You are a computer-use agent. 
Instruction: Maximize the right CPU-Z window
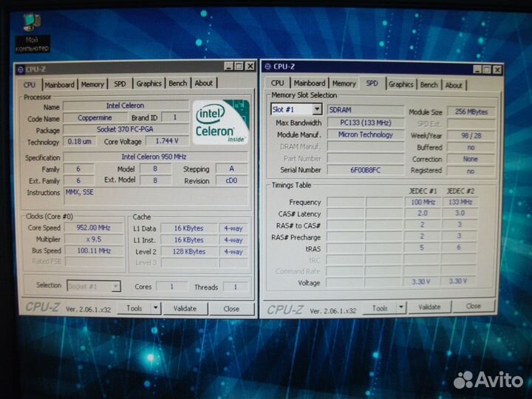tap(487, 69)
